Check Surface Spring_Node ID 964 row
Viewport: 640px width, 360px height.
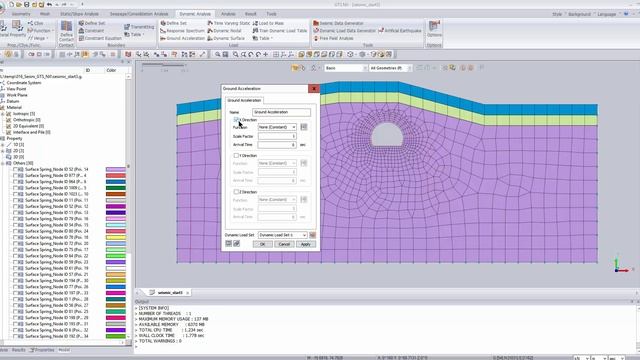tap(15, 182)
